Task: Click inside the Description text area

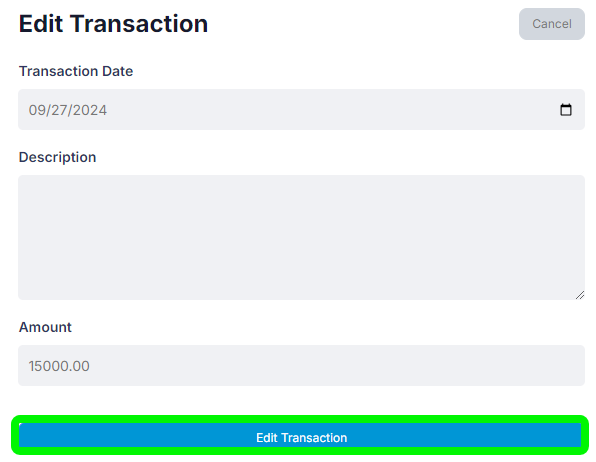Action: click(301, 237)
